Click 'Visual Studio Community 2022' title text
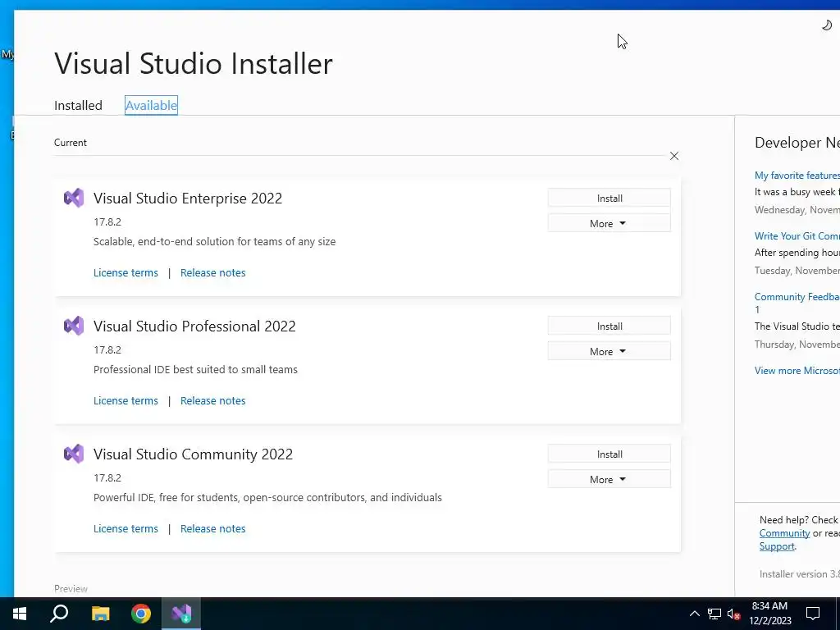The width and height of the screenshot is (840, 630). (x=193, y=454)
